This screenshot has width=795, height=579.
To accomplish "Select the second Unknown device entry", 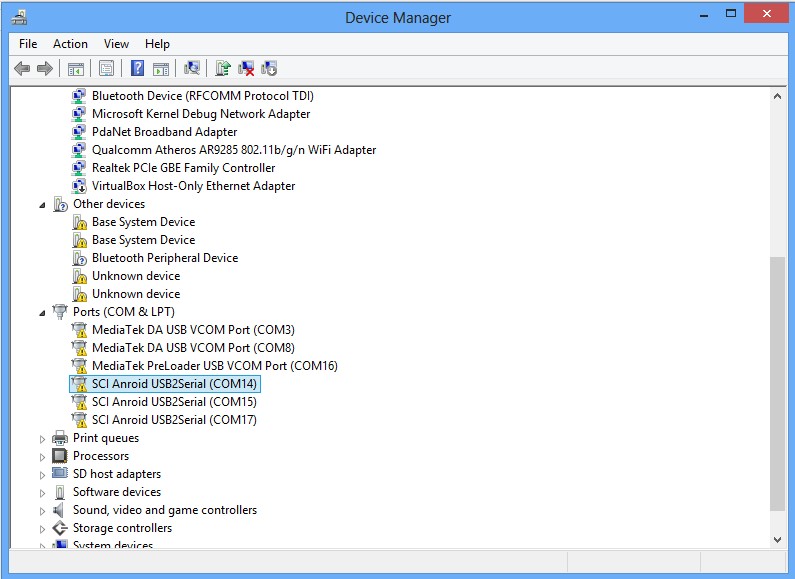I will point(136,294).
